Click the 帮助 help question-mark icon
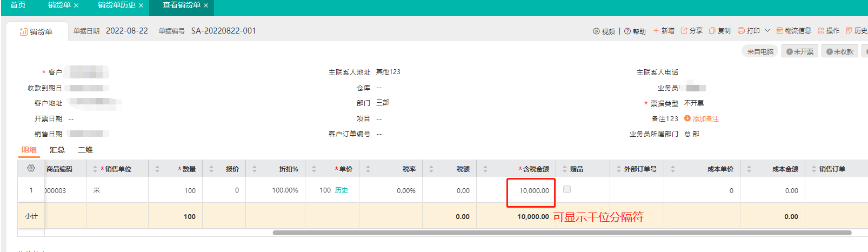The width and height of the screenshot is (868, 252). (x=627, y=31)
